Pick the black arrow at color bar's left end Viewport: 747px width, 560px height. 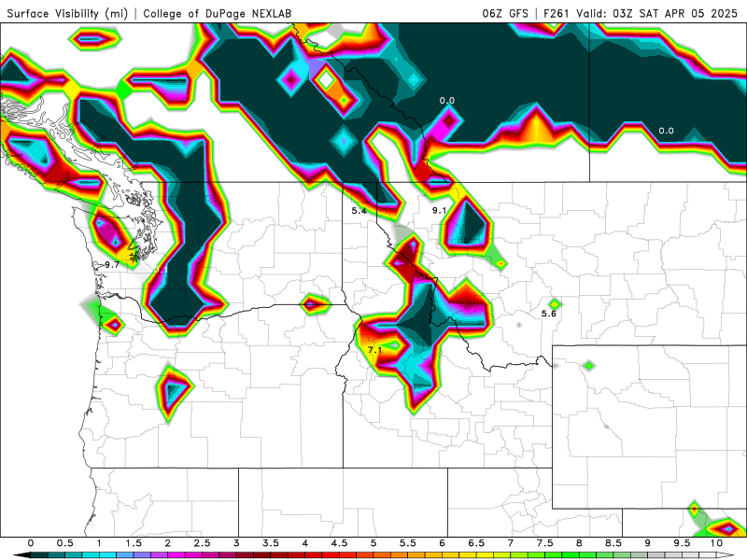[21, 555]
